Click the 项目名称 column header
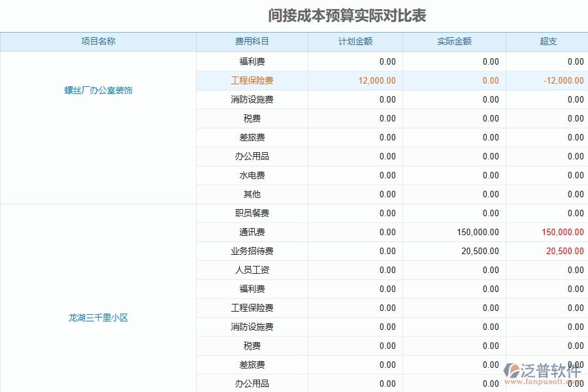Viewport: 588px width, 392px height. tap(99, 41)
